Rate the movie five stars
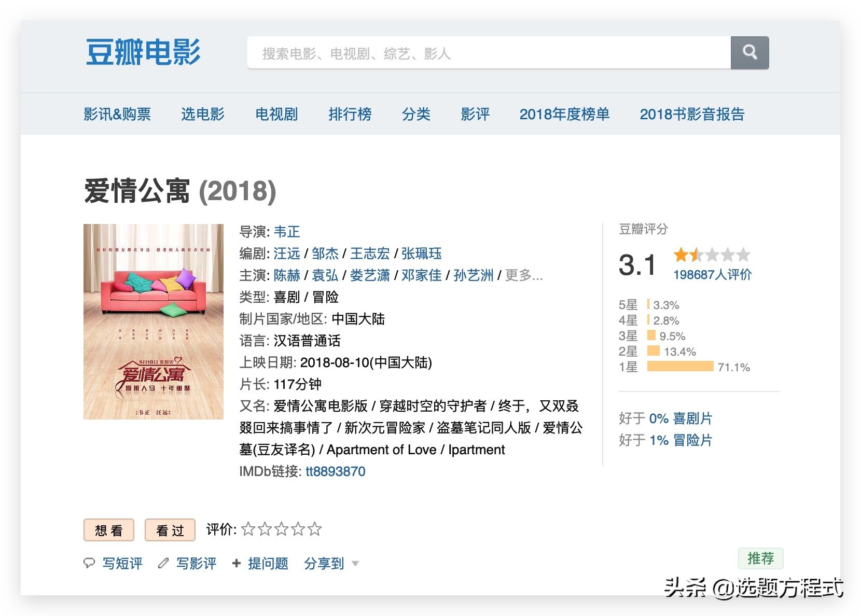 (314, 529)
